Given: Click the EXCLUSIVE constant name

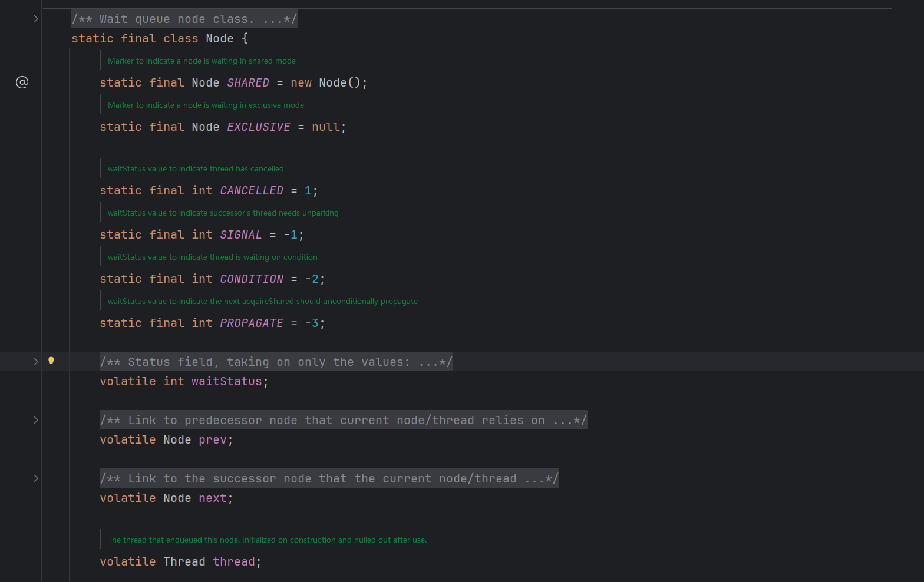Looking at the screenshot, I should pos(258,127).
